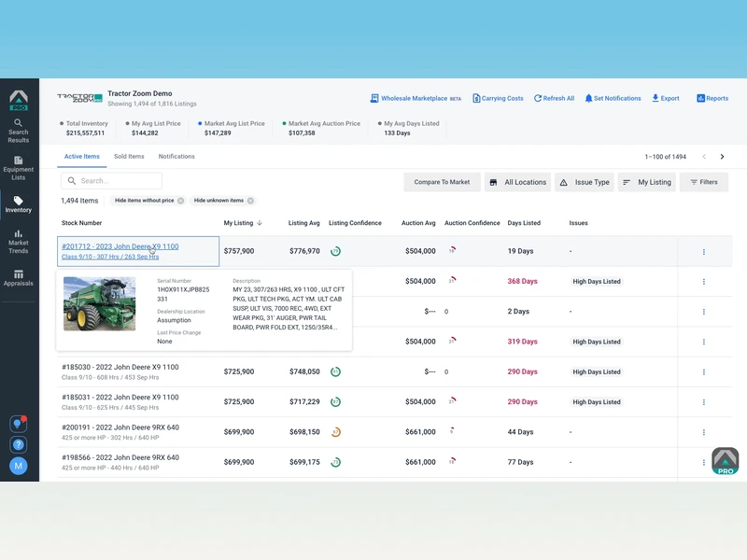
Task: Click the $757,900 My Listing price
Action: point(239,251)
